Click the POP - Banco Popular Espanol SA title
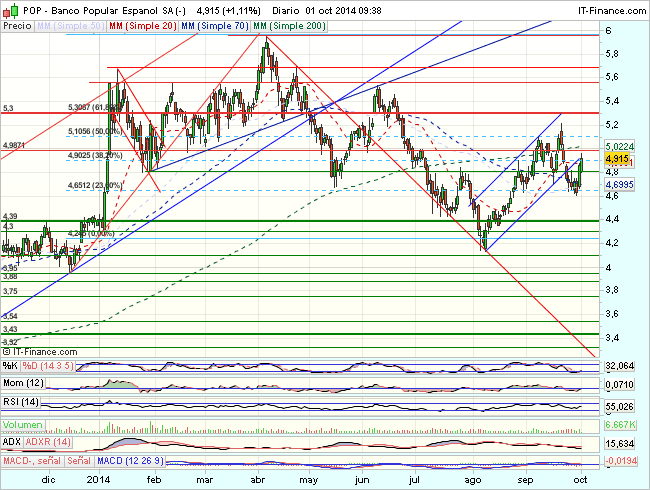The height and width of the screenshot is (490, 650). coord(104,11)
